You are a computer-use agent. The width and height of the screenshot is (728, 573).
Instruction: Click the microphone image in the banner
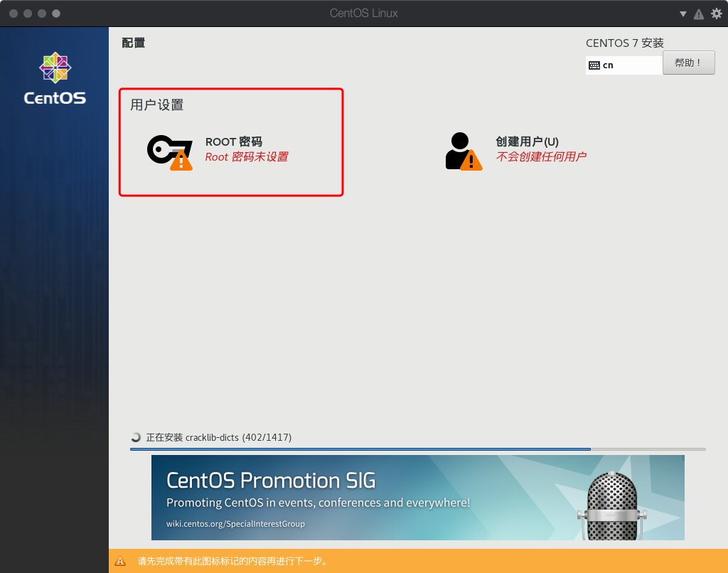tap(612, 506)
